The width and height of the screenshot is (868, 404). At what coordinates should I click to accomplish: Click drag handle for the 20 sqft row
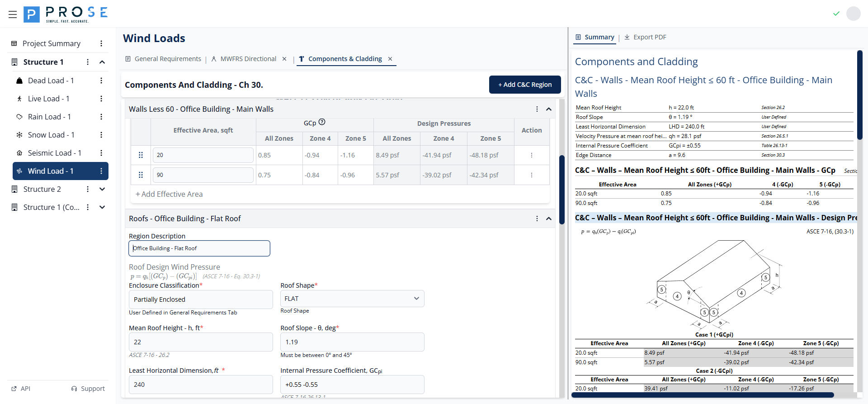pyautogui.click(x=141, y=155)
